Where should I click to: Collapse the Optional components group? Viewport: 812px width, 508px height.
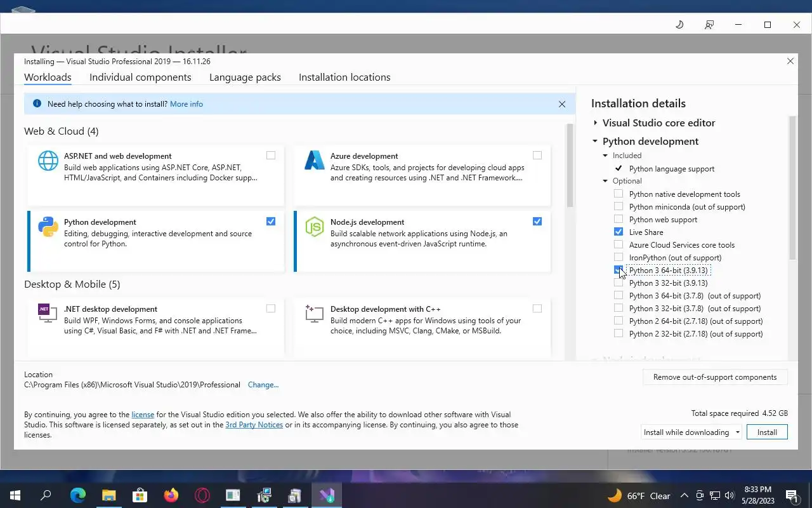[x=605, y=181]
